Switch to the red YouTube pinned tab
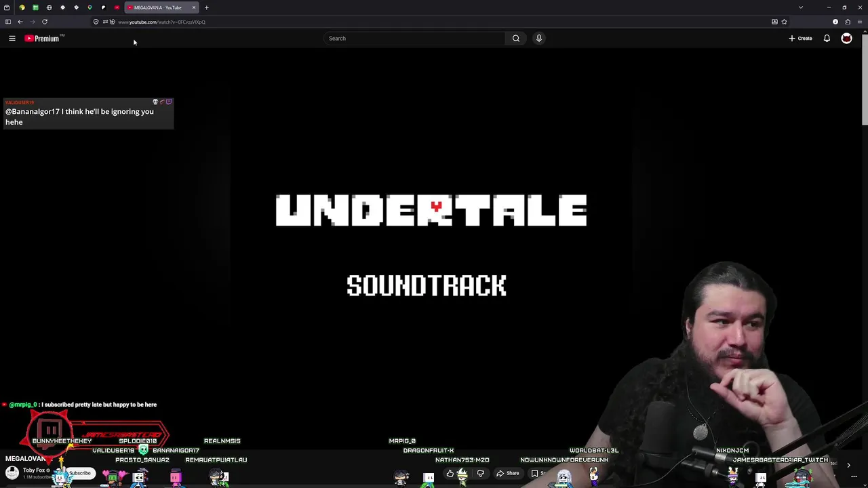The width and height of the screenshot is (868, 488). click(x=117, y=7)
